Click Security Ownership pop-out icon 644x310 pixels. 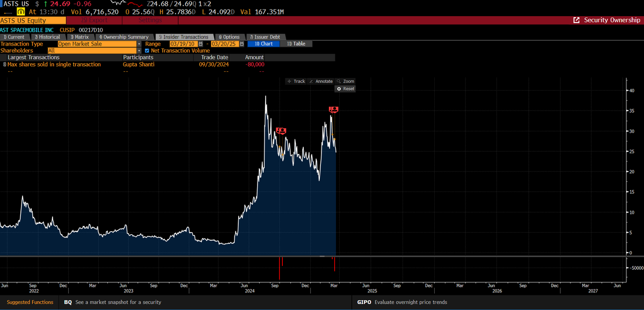coord(576,20)
